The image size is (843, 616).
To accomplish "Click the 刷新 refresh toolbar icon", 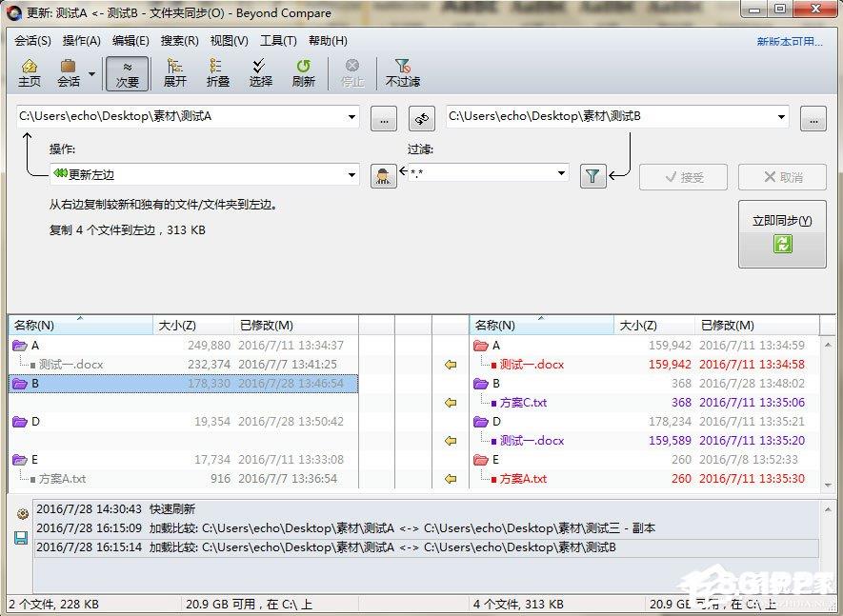I will click(x=303, y=72).
